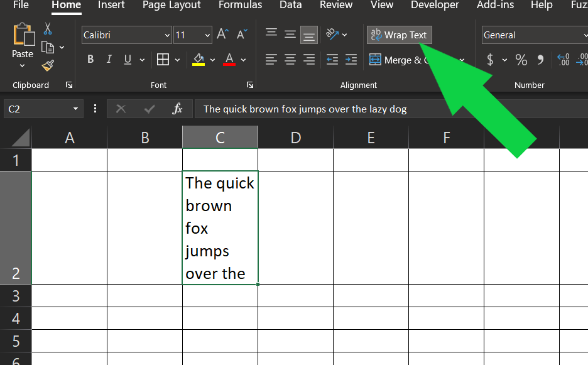Switch to the Review tab

click(x=336, y=5)
